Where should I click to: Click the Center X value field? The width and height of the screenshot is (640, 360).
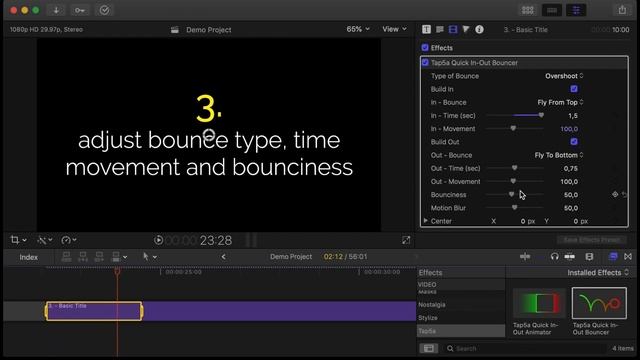(527, 221)
